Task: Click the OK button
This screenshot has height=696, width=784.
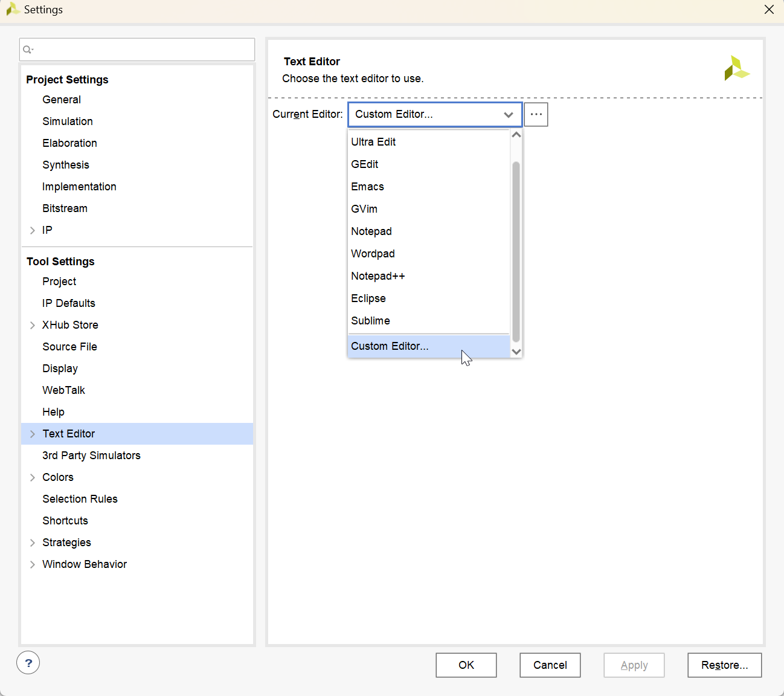Action: coord(466,665)
